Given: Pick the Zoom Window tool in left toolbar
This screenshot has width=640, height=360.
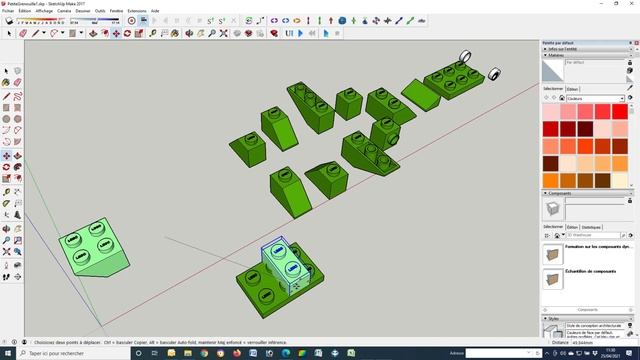Looking at the screenshot, I should [x=18, y=241].
